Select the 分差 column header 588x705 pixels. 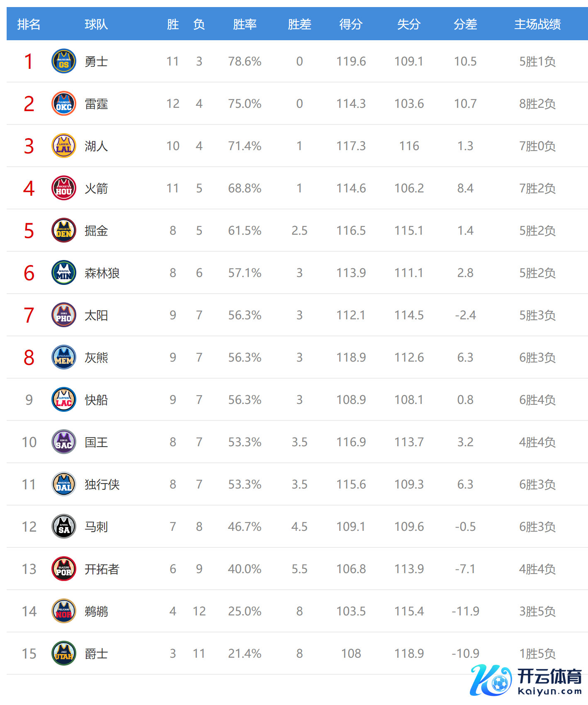(465, 24)
